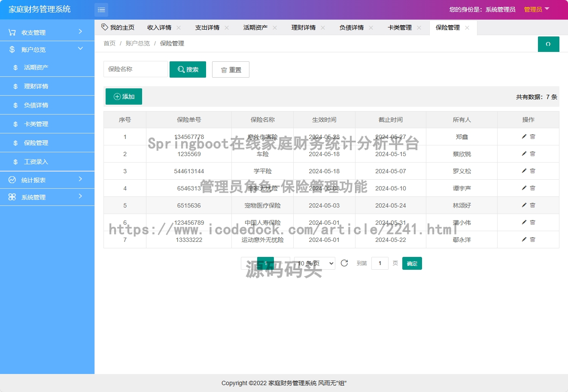Delete the 蒲小伟 insurance record
This screenshot has width=568, height=392.
pyautogui.click(x=533, y=222)
